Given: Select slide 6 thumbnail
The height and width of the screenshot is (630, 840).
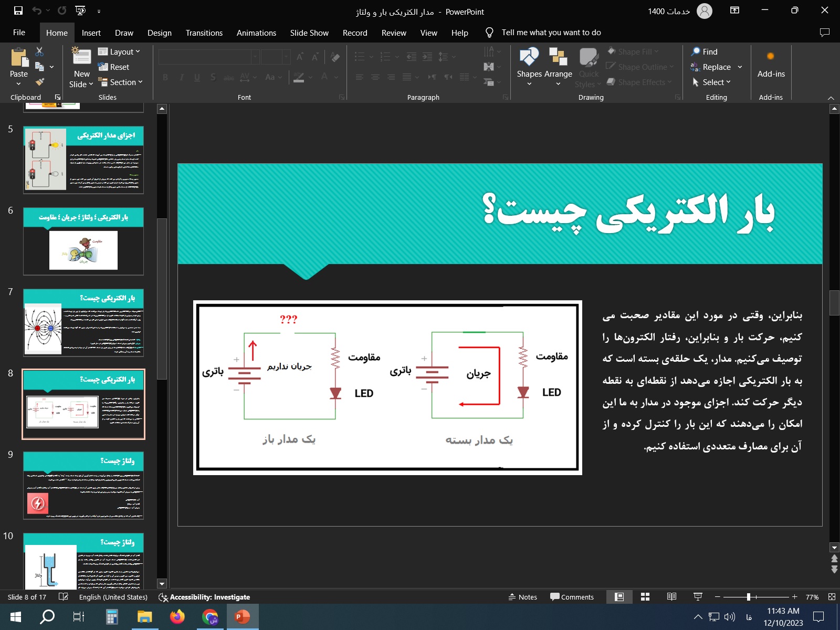Looking at the screenshot, I should click(83, 241).
